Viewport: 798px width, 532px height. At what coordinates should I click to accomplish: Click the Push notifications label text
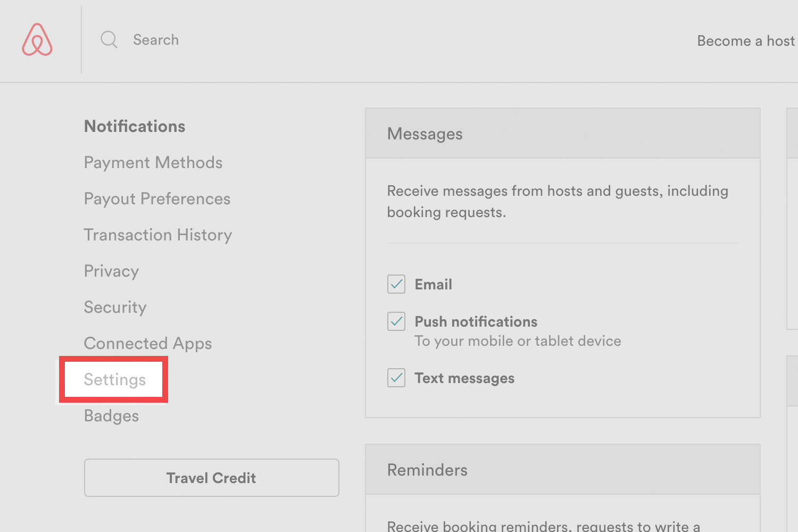point(476,321)
